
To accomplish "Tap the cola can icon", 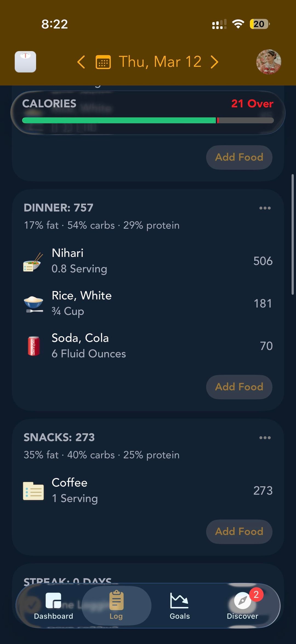I will 33,346.
